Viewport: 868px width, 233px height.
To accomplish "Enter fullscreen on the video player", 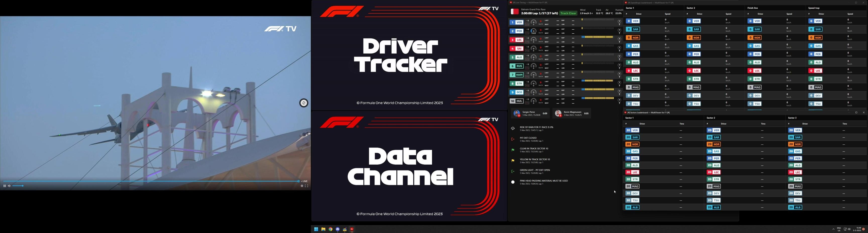I will point(307,186).
